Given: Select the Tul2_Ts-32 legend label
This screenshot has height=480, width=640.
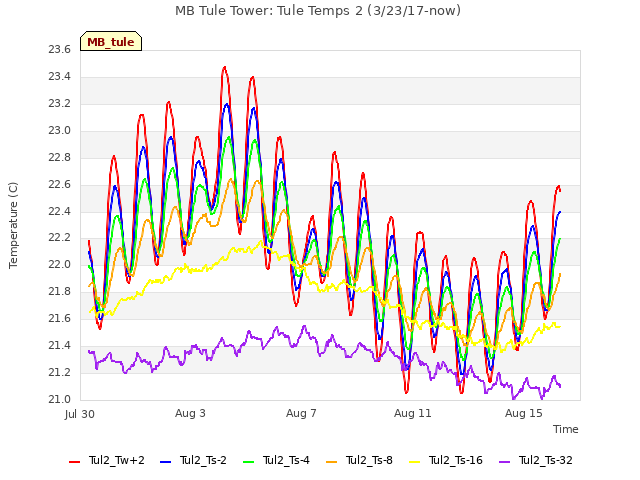Looking at the screenshot, I should tap(546, 460).
